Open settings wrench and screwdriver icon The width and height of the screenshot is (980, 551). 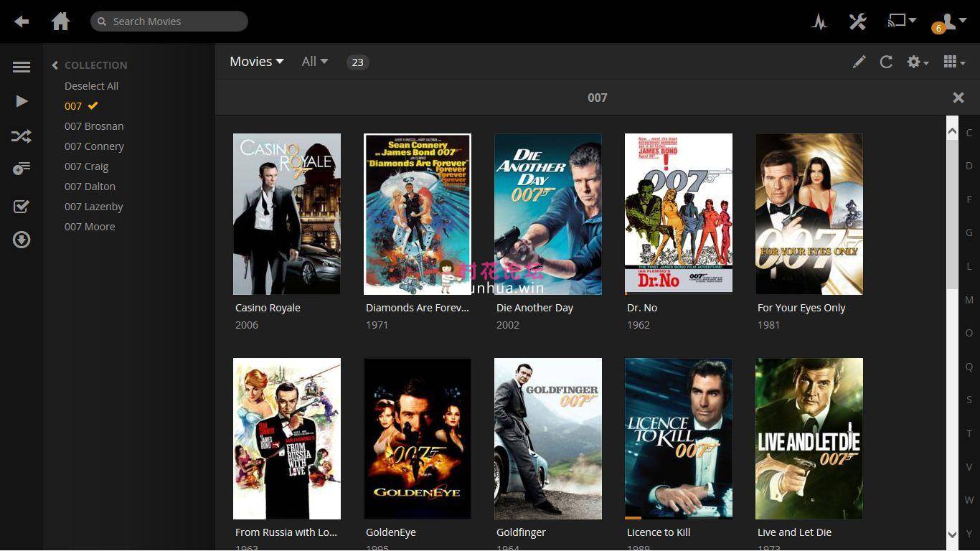pos(857,22)
